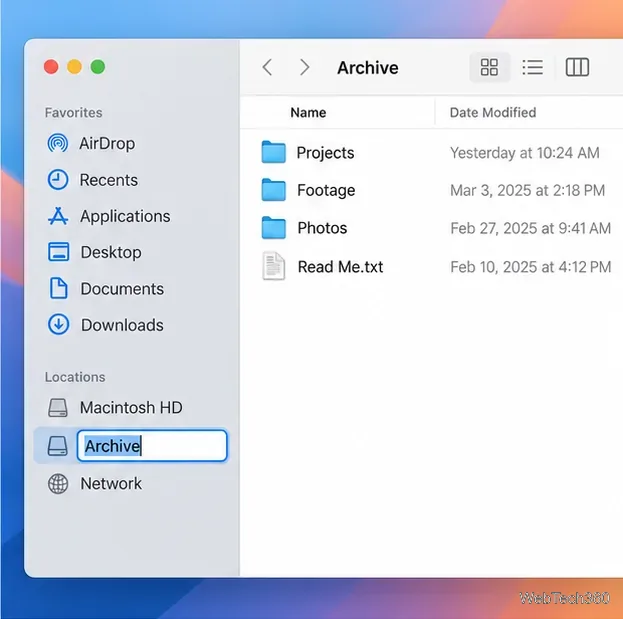Sort by the Name column header
Image resolution: width=623 pixels, height=619 pixels.
pos(308,112)
